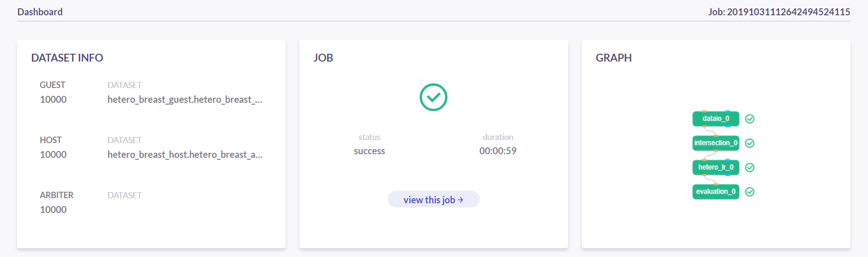Click the checkmark beside intersection_0
This screenshot has height=257, width=868.
click(x=750, y=143)
